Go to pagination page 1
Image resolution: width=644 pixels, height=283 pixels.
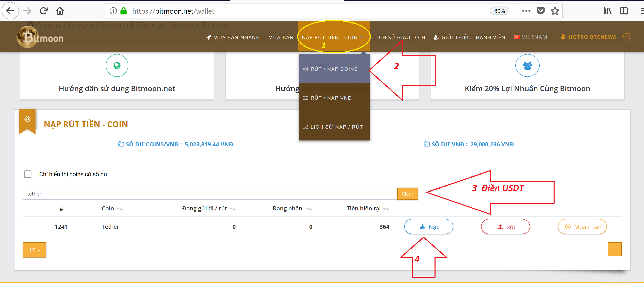(615, 249)
